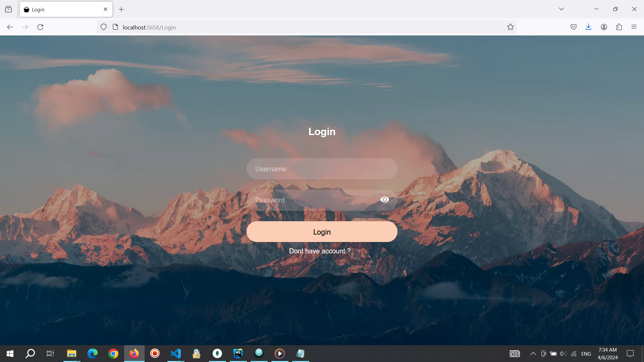Open a new tab with plus button
Viewport: 644px width, 362px height.
[x=121, y=9]
